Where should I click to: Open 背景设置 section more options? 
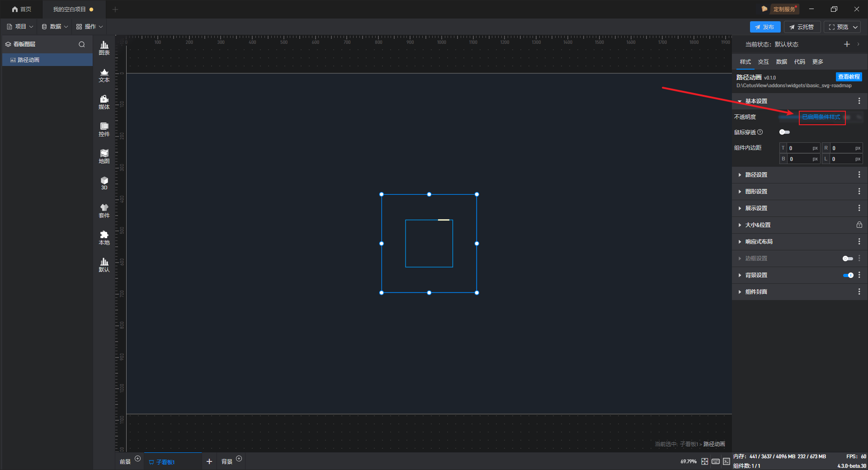[x=859, y=275]
